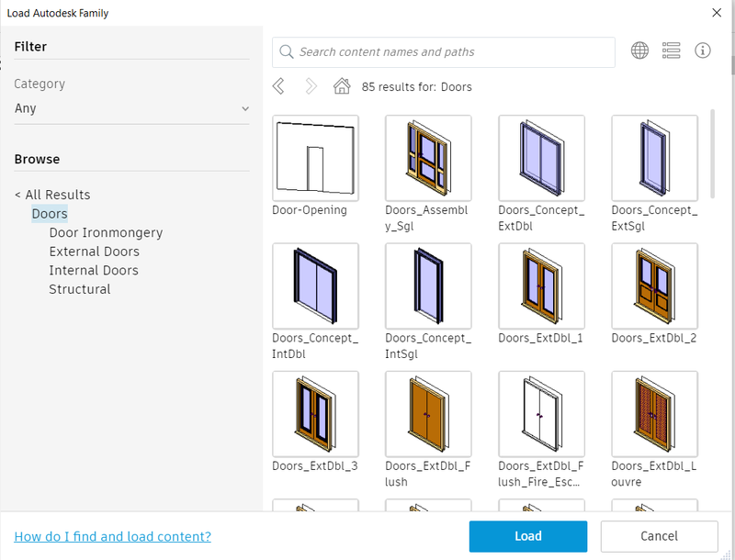735x560 pixels.
Task: Choose the Doors_ExtDbl_Louvre thumbnail
Action: click(654, 414)
